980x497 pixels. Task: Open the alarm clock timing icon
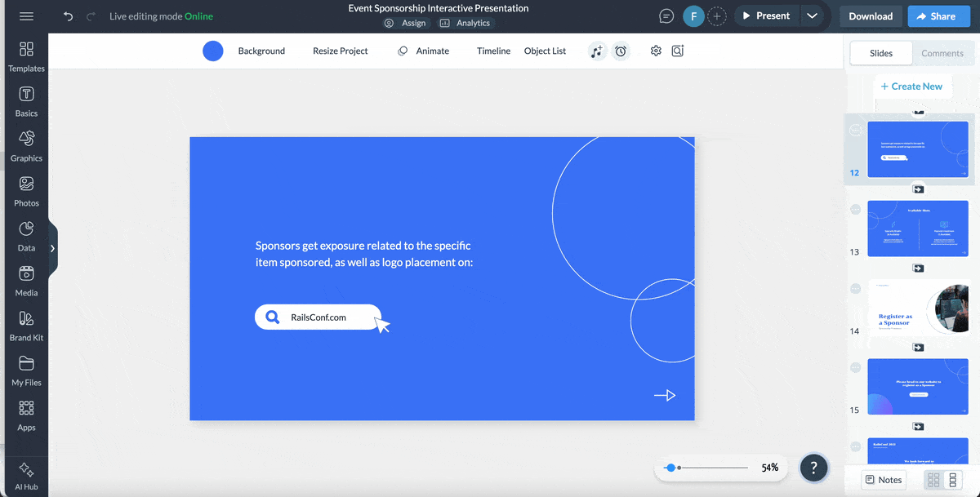[x=621, y=51]
